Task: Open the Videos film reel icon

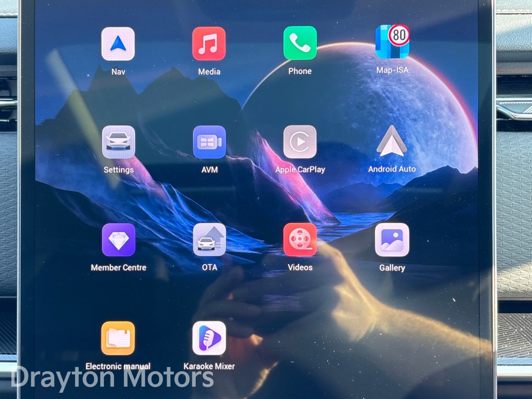Action: click(300, 240)
